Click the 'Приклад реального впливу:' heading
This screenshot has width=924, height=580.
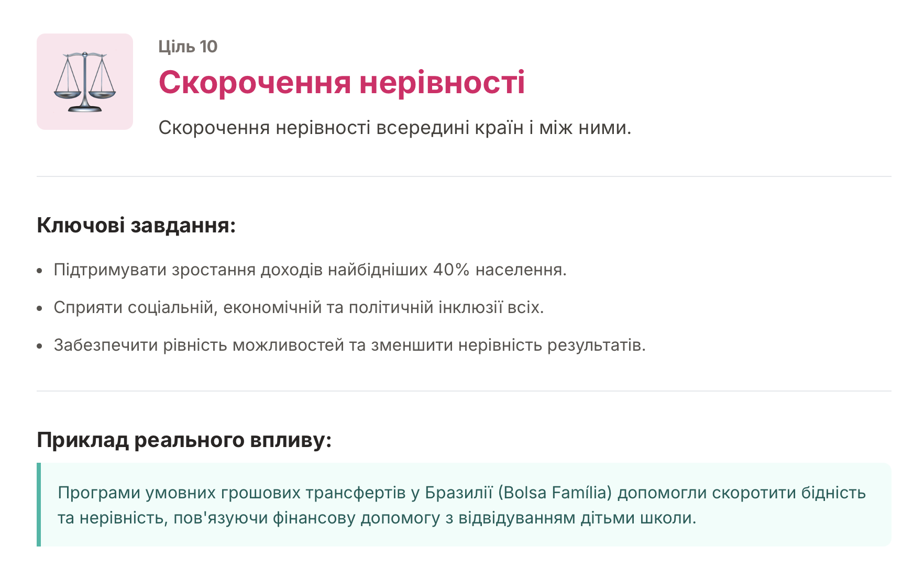point(184,440)
